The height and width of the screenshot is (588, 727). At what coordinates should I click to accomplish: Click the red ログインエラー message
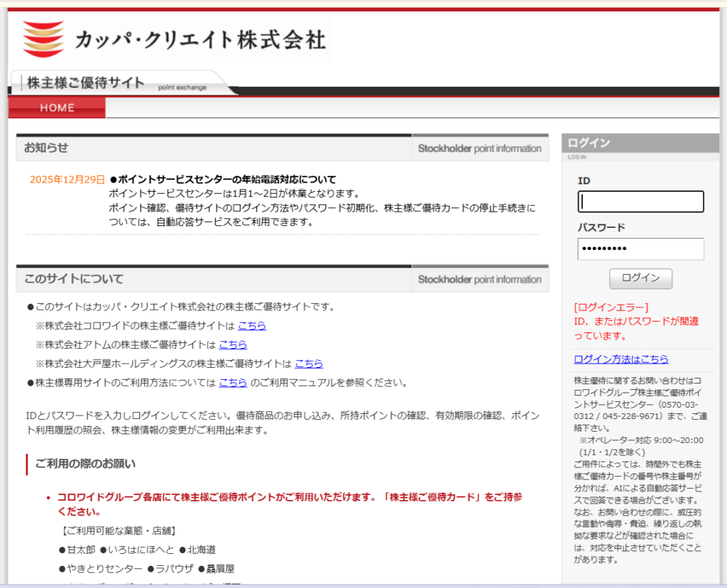coord(611,307)
